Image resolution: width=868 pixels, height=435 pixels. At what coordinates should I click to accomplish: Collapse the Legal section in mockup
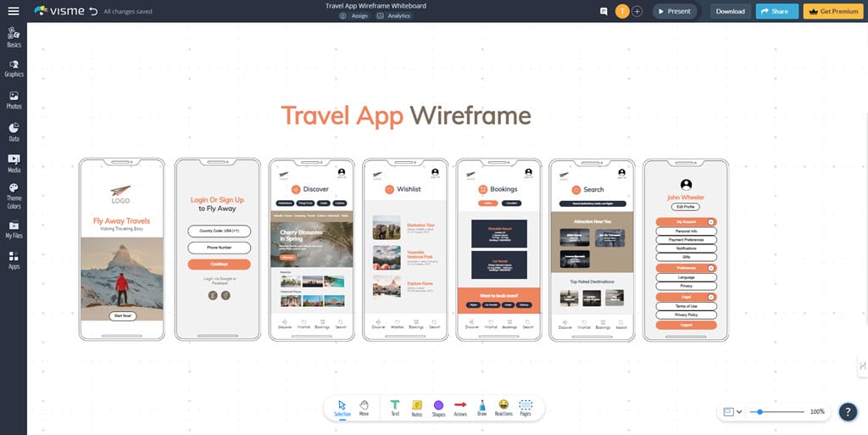tap(711, 297)
